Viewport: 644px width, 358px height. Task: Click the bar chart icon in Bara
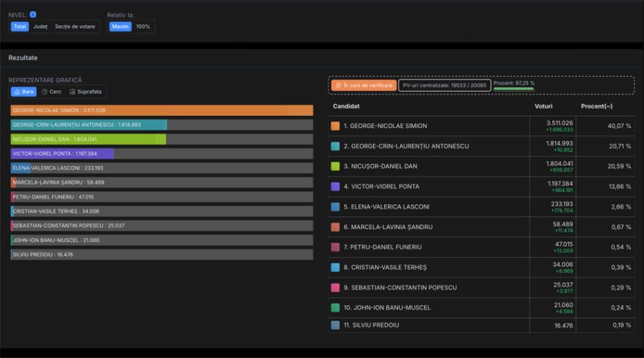pos(17,92)
